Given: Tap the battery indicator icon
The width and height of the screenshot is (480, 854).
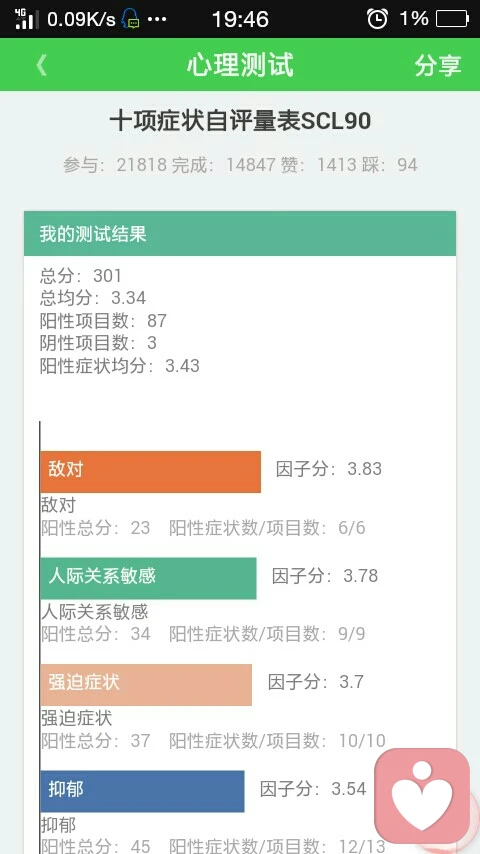Looking at the screenshot, I should [x=452, y=19].
